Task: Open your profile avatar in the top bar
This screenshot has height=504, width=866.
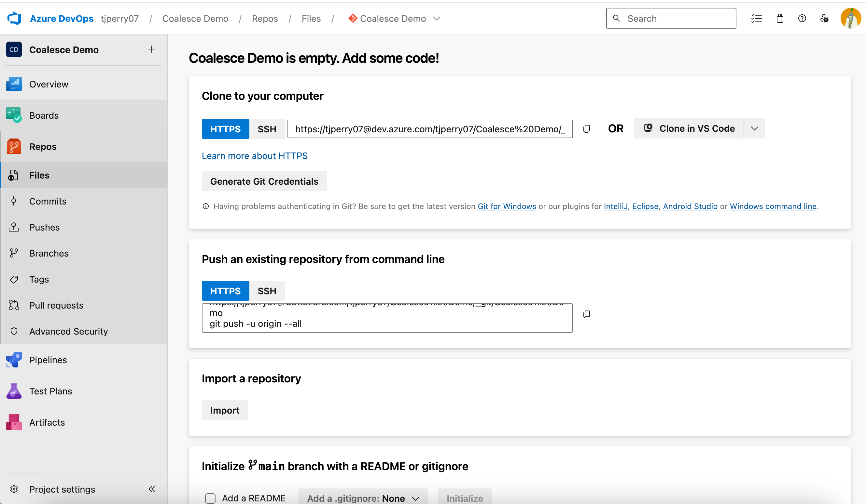Action: point(851,18)
